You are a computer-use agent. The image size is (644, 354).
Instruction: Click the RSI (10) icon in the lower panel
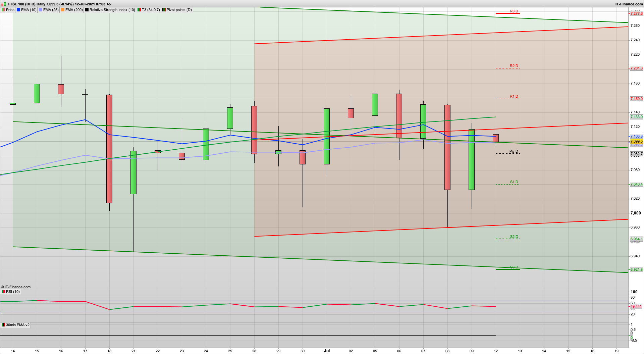[3, 292]
